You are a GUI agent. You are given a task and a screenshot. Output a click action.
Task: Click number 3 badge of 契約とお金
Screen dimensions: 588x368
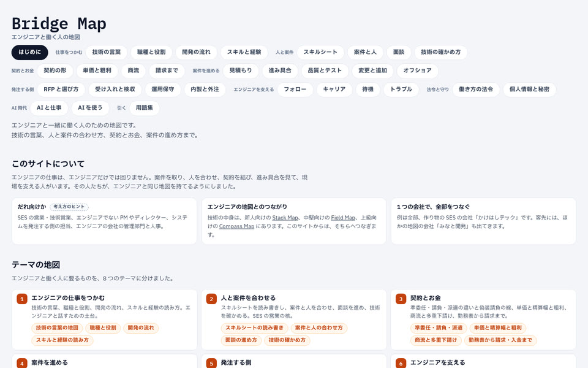point(401,299)
